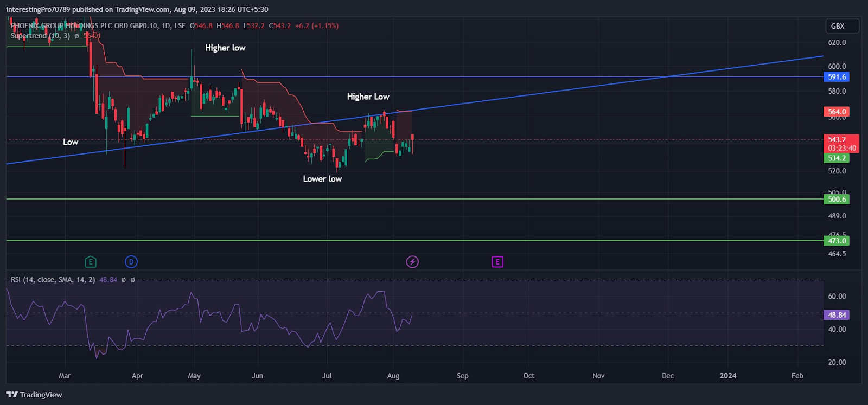
Task: Click the 543.2 current price label
Action: tap(837, 139)
